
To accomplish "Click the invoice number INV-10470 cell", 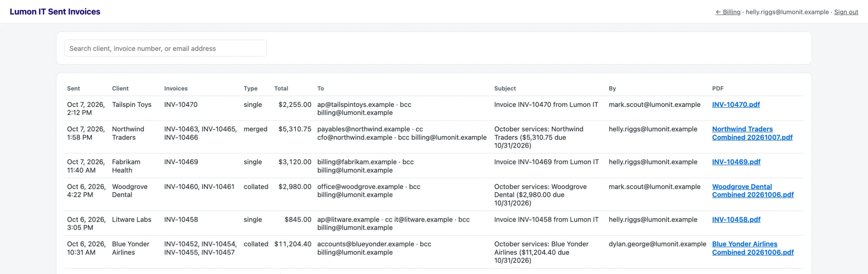I will click(181, 105).
